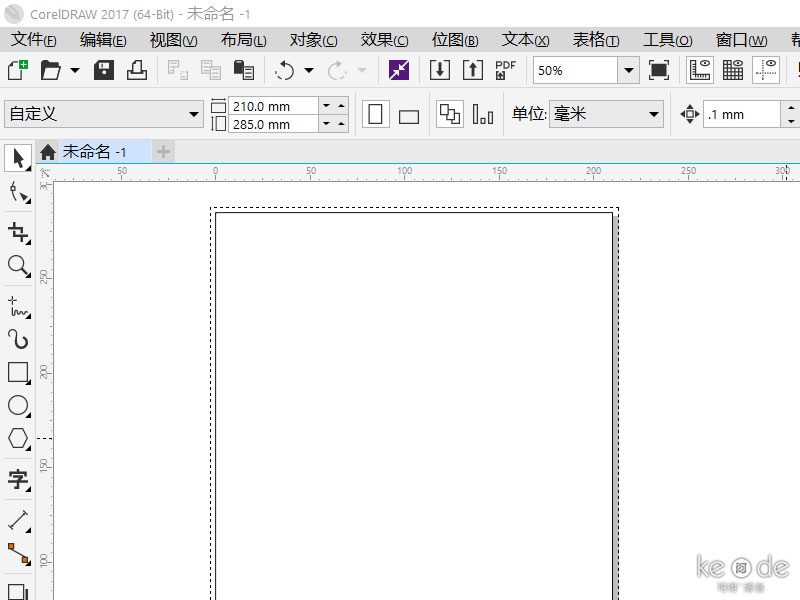Expand the 自定义 page size dropdown
Viewport: 800px width, 600px height.
(x=194, y=114)
